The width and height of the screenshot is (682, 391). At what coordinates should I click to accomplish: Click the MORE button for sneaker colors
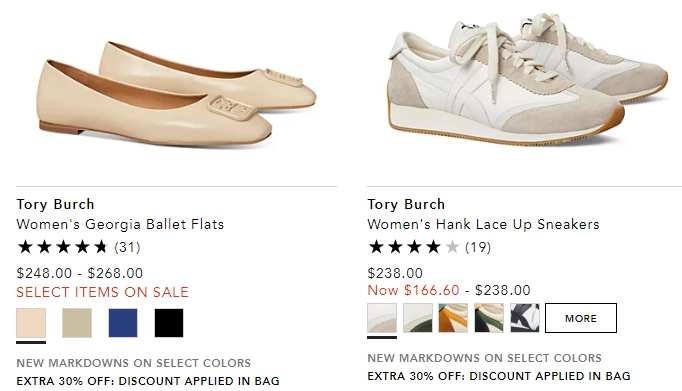click(581, 318)
